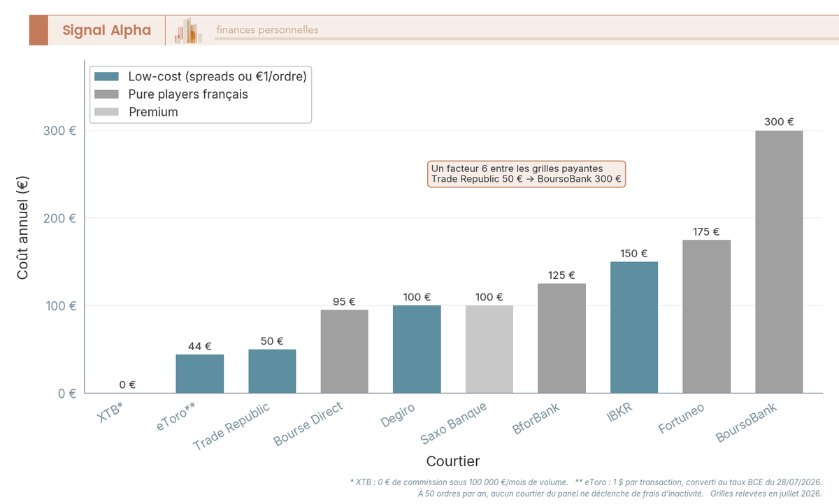This screenshot has width=839, height=504.
Task: Click the 'BoursoBank' axis label
Action: (x=747, y=422)
